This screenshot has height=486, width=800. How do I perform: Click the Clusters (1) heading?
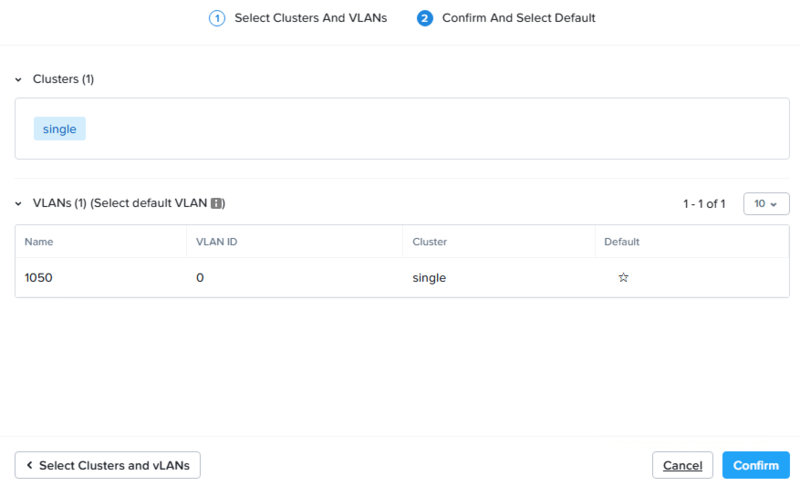tap(63, 79)
